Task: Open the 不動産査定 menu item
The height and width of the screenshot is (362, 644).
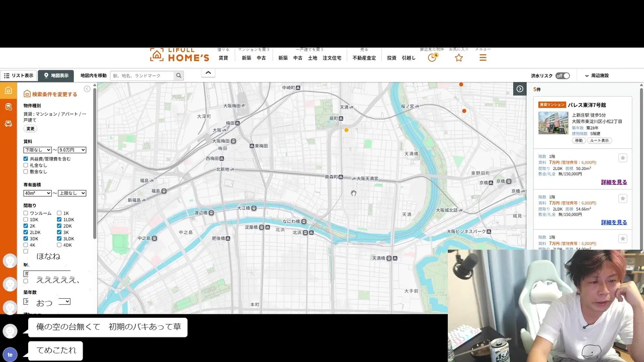Action: click(364, 58)
